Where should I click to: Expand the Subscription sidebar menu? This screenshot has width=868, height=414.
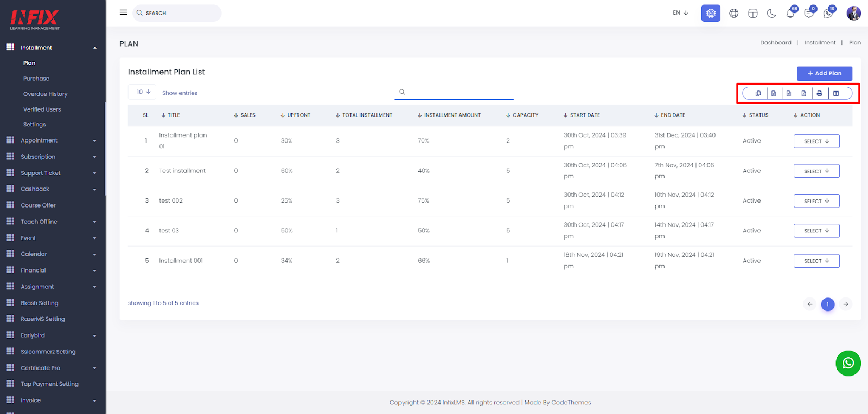(52, 157)
